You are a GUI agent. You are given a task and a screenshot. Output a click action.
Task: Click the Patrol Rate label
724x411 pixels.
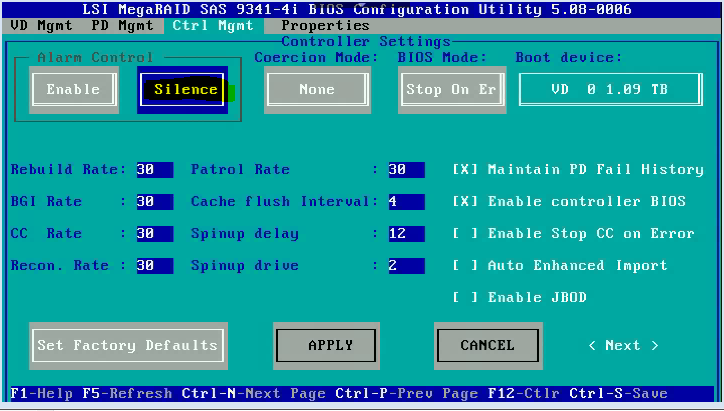pyautogui.click(x=240, y=169)
